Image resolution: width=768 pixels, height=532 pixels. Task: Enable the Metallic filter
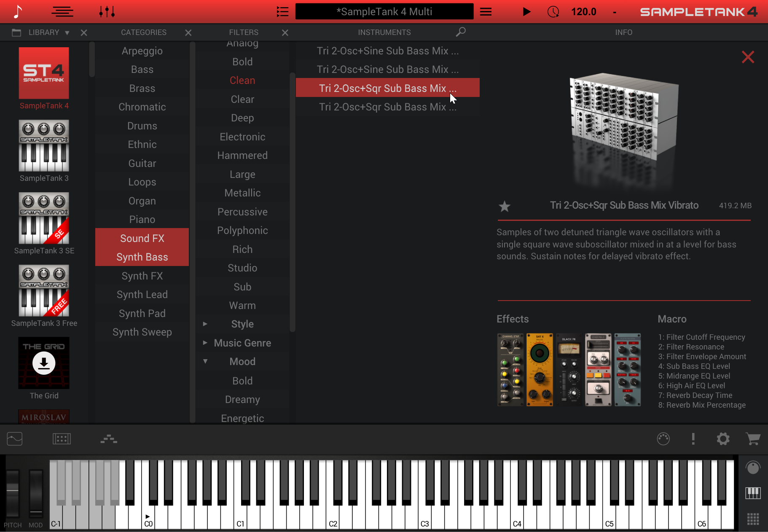tap(242, 193)
